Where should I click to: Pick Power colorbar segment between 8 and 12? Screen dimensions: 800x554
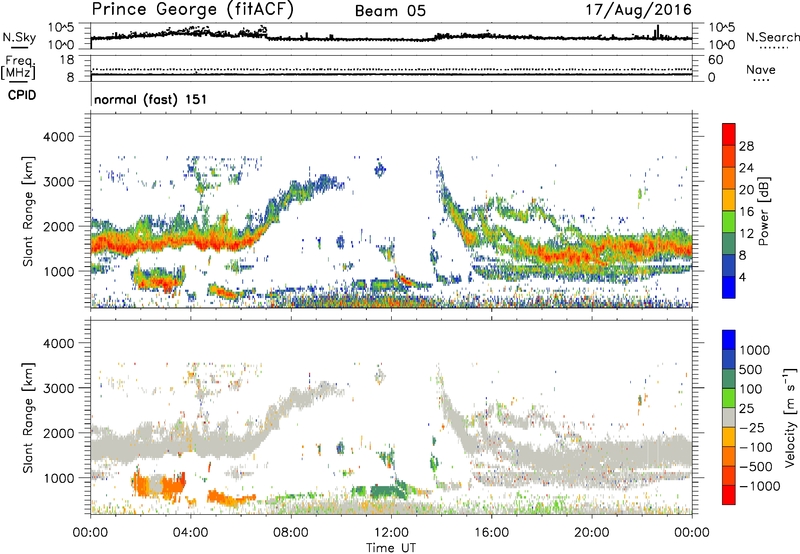[729, 244]
